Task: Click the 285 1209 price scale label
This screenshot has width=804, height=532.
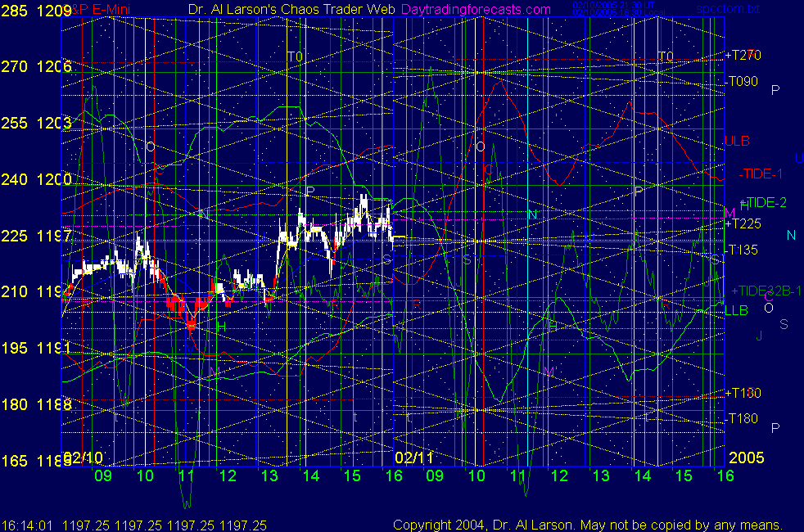Action: [x=36, y=11]
